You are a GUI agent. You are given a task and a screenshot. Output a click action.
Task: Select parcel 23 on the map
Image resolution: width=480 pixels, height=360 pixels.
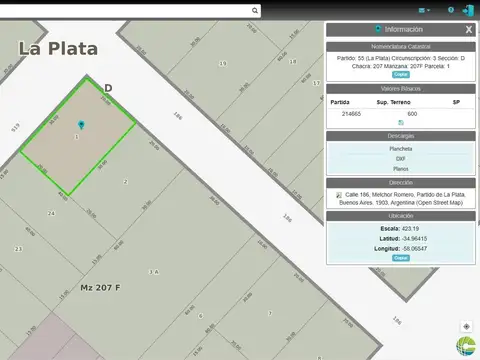[18, 249]
